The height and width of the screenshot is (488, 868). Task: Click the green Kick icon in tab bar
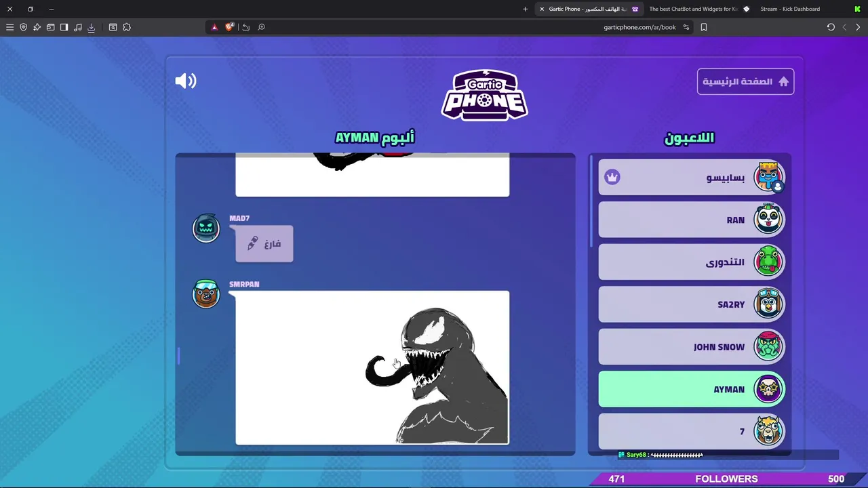coord(857,9)
